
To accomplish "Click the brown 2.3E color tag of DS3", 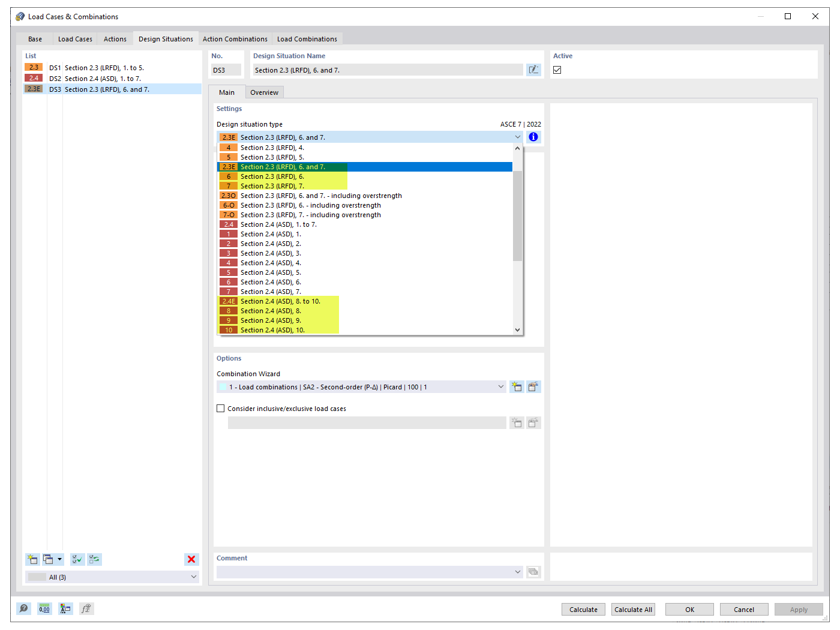I will (34, 89).
